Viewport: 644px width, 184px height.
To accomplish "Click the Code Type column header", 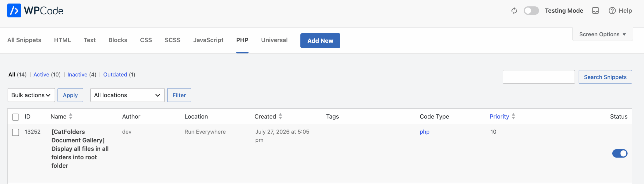I will click(434, 116).
